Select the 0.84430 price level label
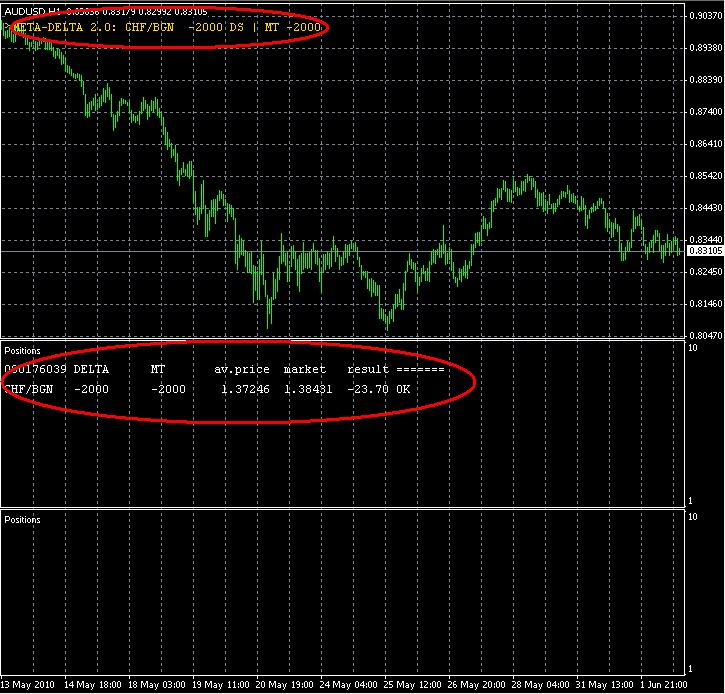This screenshot has width=725, height=694. pyautogui.click(x=705, y=208)
